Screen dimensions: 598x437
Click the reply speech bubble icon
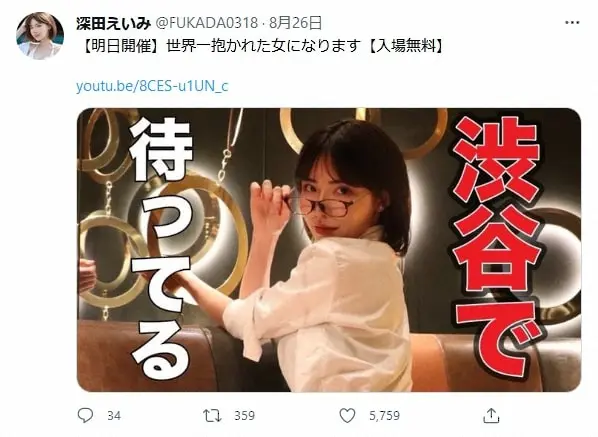tap(85, 415)
